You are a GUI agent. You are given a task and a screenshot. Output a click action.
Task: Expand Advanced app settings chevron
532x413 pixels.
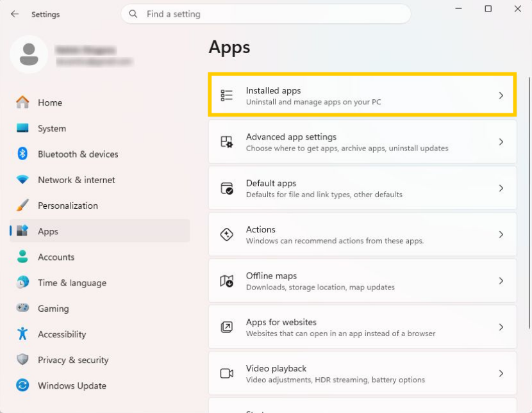501,142
